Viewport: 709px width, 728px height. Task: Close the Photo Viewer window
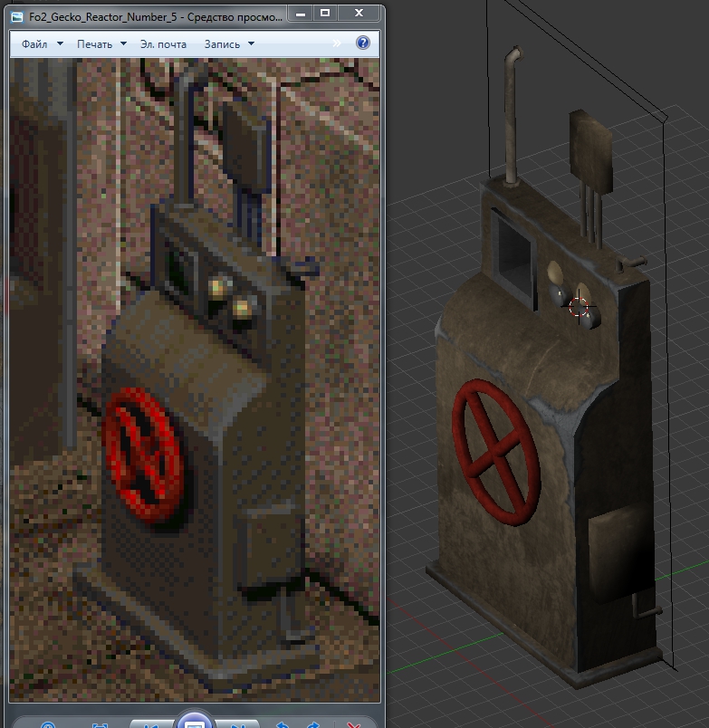359,14
